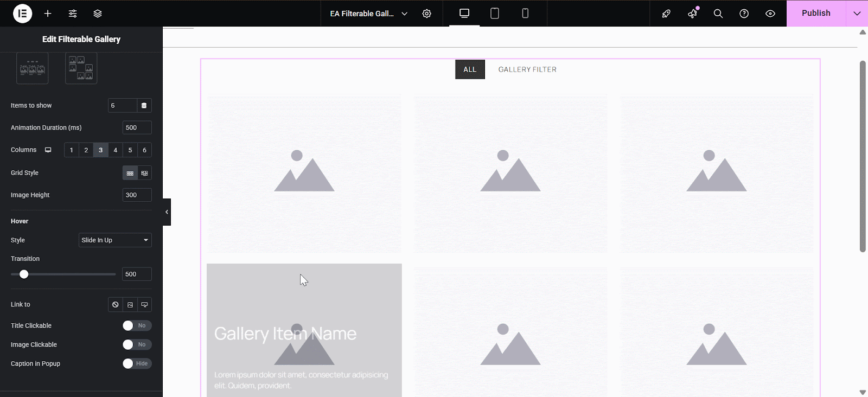Switch to tablet responsive view
Image resolution: width=868 pixels, height=397 pixels.
pyautogui.click(x=495, y=14)
